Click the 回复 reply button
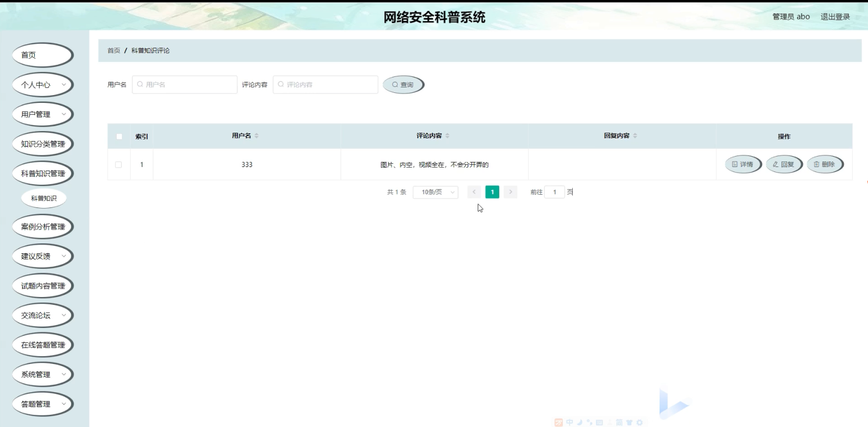The image size is (868, 427). tap(783, 164)
